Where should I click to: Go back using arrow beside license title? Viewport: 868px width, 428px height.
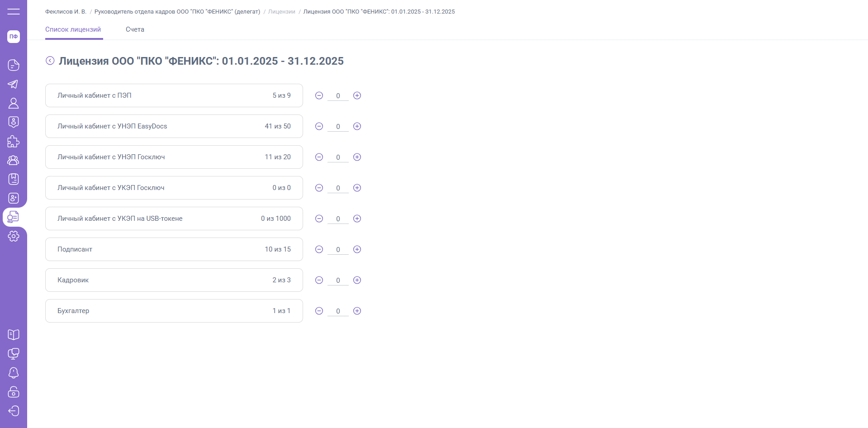point(50,61)
